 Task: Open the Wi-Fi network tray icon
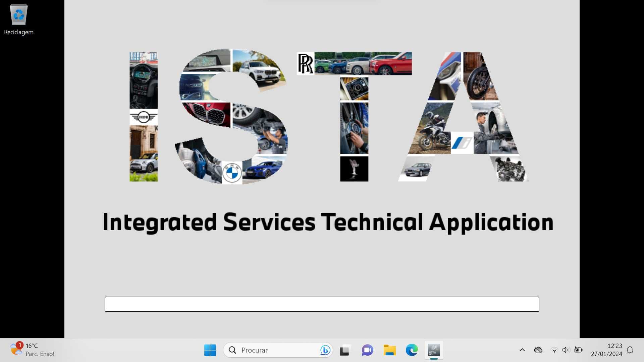[x=554, y=350]
